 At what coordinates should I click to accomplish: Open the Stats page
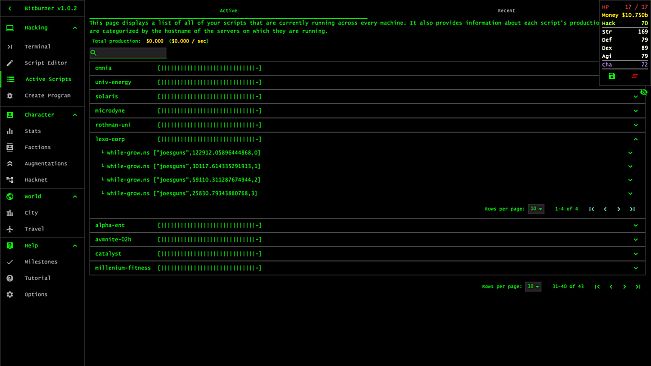[x=42, y=131]
